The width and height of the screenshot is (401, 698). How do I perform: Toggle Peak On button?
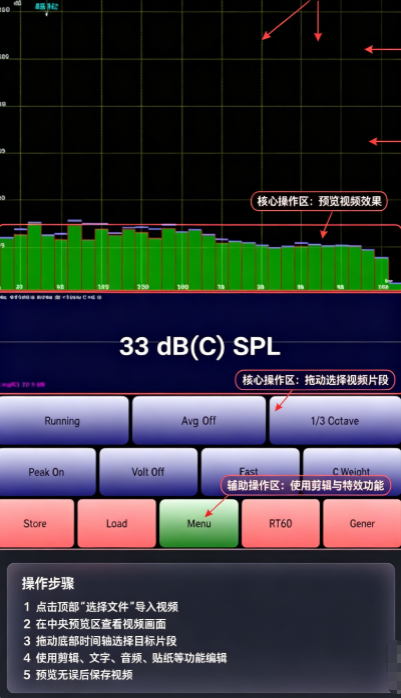[47, 472]
